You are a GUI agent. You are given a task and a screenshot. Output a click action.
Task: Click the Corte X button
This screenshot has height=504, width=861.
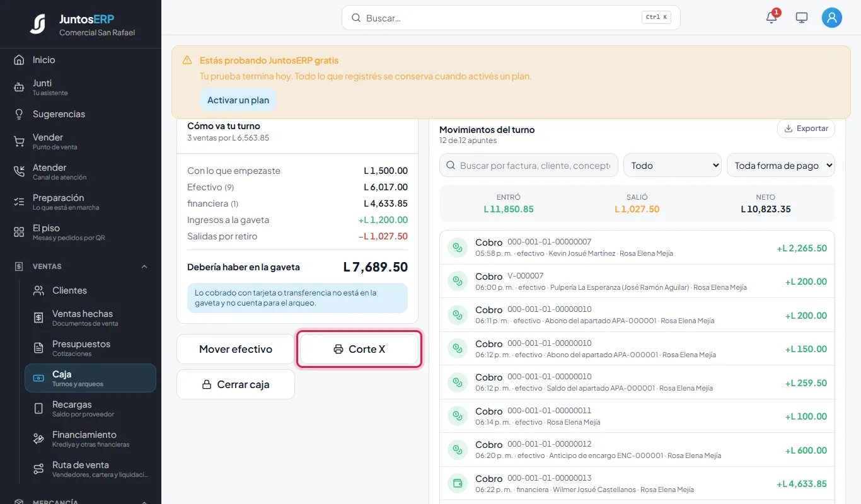pos(359,349)
